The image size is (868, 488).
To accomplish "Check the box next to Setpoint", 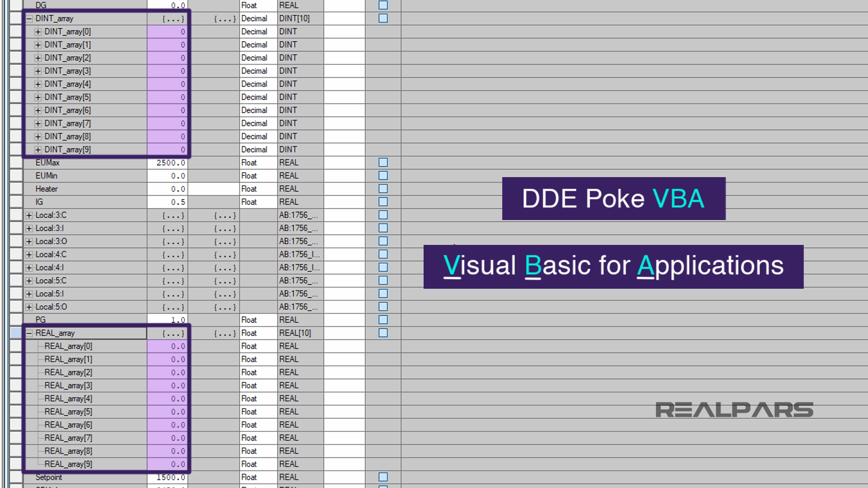I will (x=382, y=476).
